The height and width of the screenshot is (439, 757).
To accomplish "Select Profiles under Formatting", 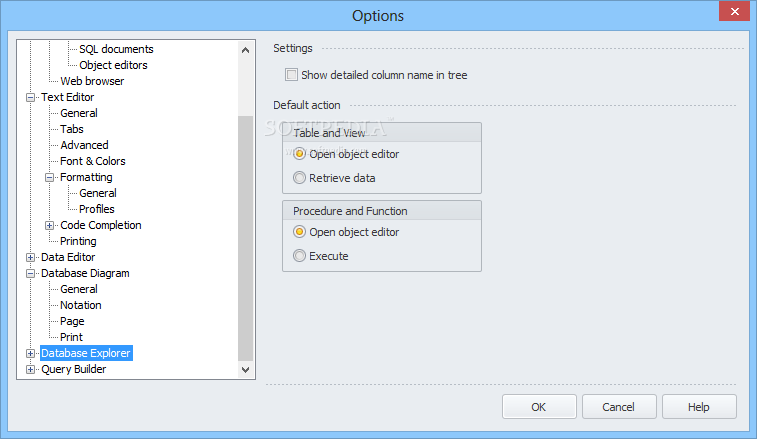I will (97, 209).
